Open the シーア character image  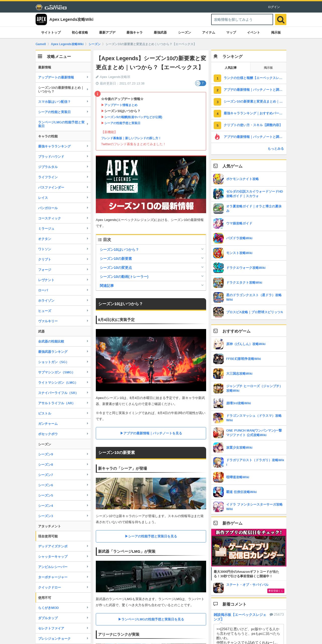(x=151, y=494)
